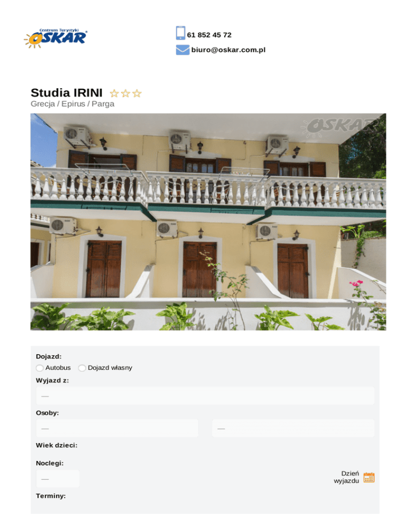The width and height of the screenshot is (411, 532).
Task: Click the orange calendar icon
Action: tap(369, 477)
